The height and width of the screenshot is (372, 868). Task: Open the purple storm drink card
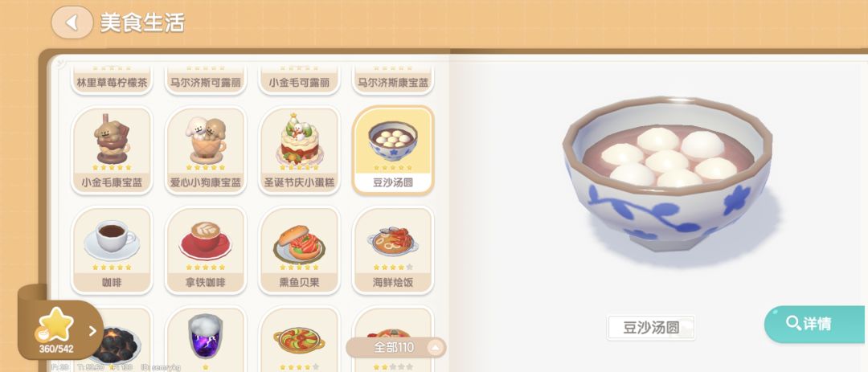tap(206, 339)
